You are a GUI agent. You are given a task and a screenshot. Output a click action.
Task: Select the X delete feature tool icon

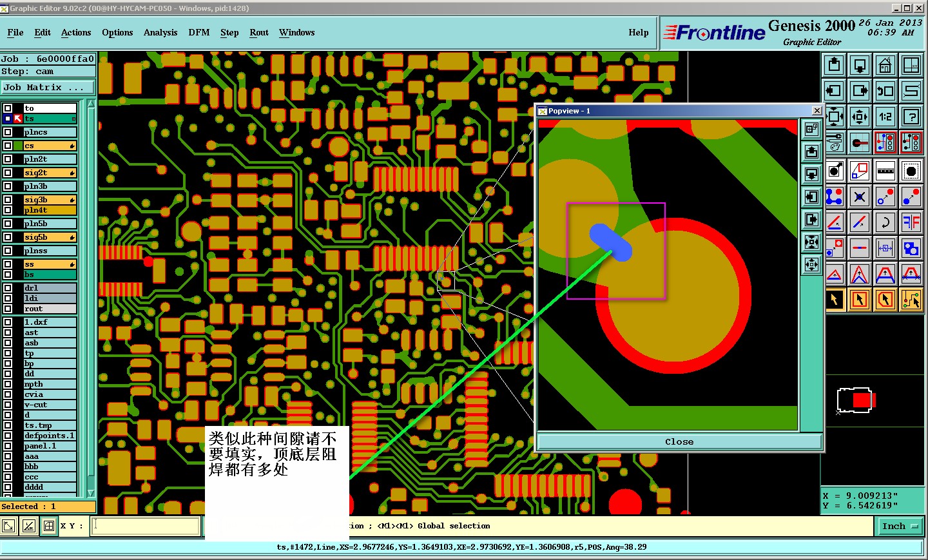click(x=860, y=197)
